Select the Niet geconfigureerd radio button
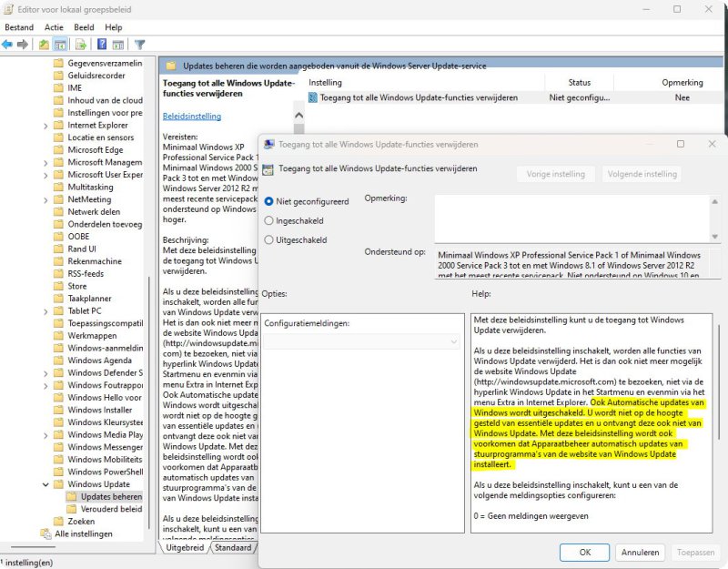 coord(268,201)
